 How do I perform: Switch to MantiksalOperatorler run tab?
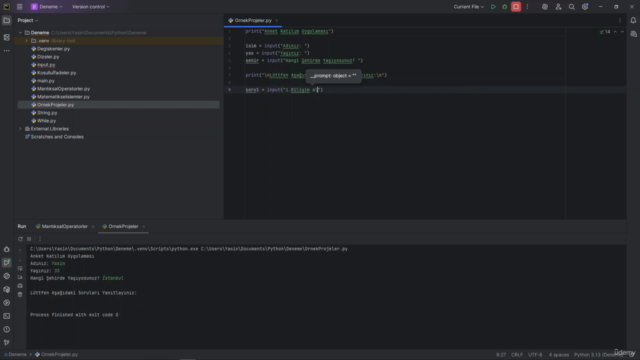(x=62, y=227)
